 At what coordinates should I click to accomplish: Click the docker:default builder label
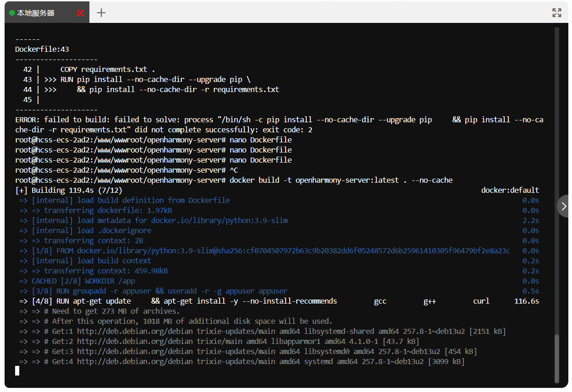point(510,190)
